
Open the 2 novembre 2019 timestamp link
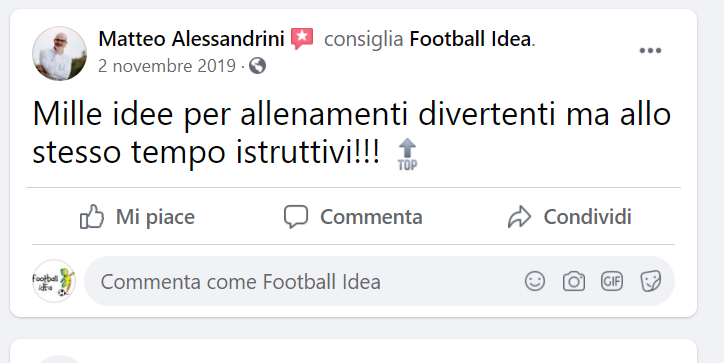point(167,66)
